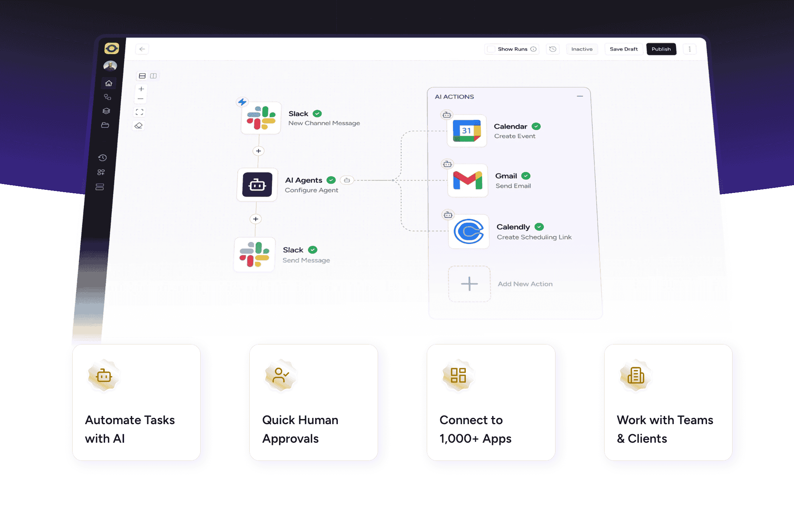Image resolution: width=794 pixels, height=532 pixels.
Task: Click the Save Draft button
Action: [624, 49]
